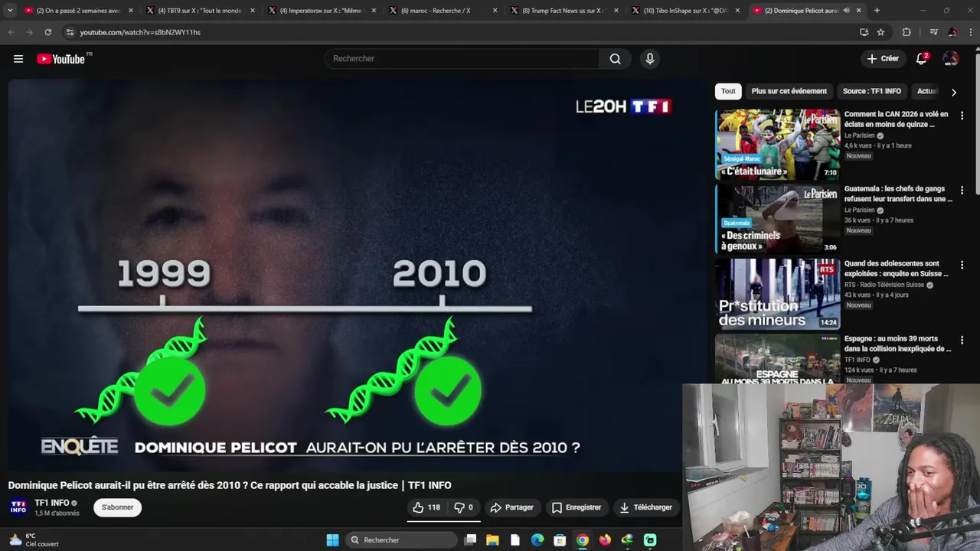Mute the Dominique Pelicot tab audio icon
The image size is (980, 551).
(x=846, y=11)
